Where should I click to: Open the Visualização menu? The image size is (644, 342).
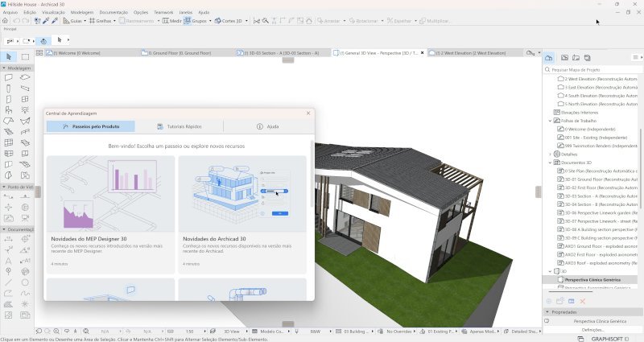pyautogui.click(x=53, y=12)
